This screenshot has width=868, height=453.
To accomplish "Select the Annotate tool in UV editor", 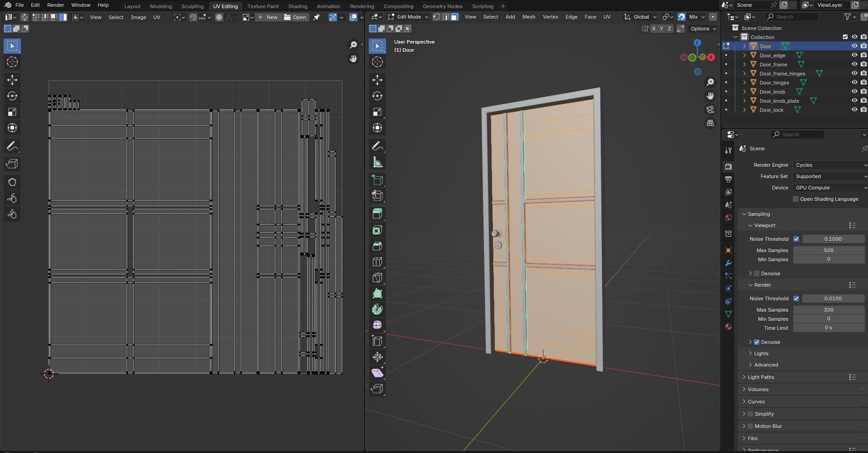I will [12, 146].
